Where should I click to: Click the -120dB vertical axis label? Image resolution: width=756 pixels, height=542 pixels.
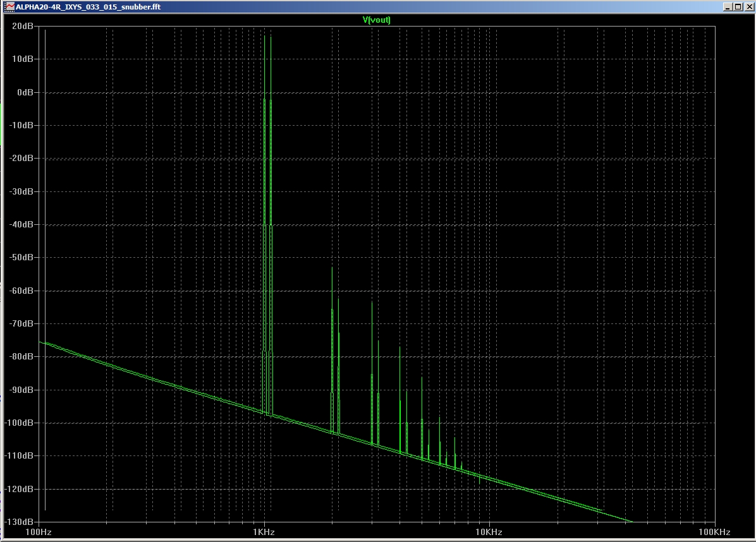tap(20, 489)
